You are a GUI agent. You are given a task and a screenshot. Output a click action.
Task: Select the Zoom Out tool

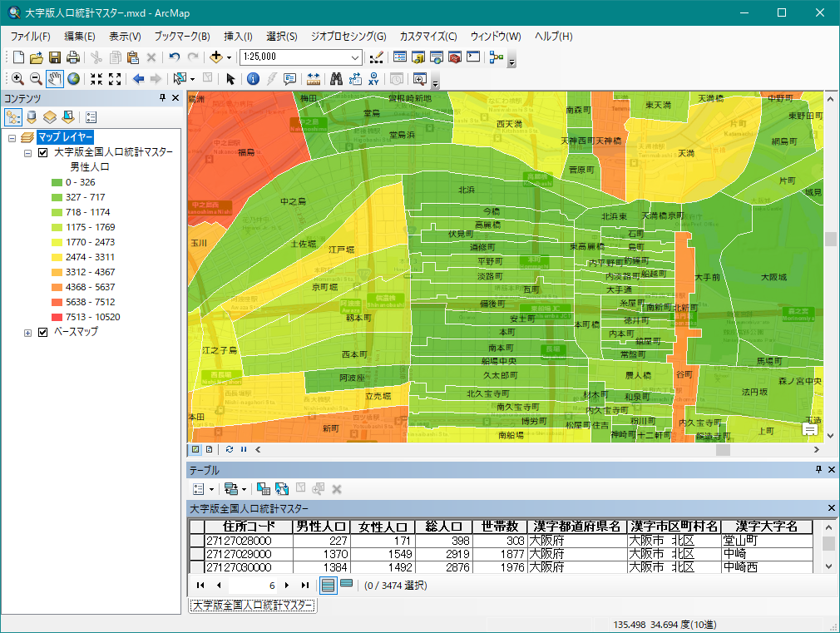tap(36, 79)
